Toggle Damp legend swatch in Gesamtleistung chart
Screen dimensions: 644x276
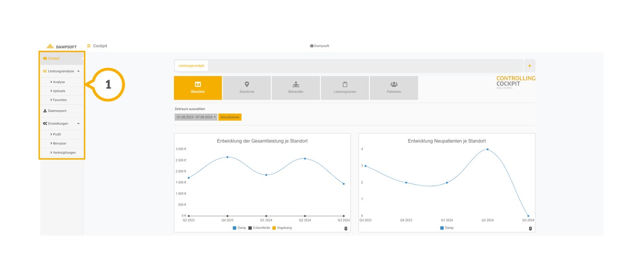235,228
